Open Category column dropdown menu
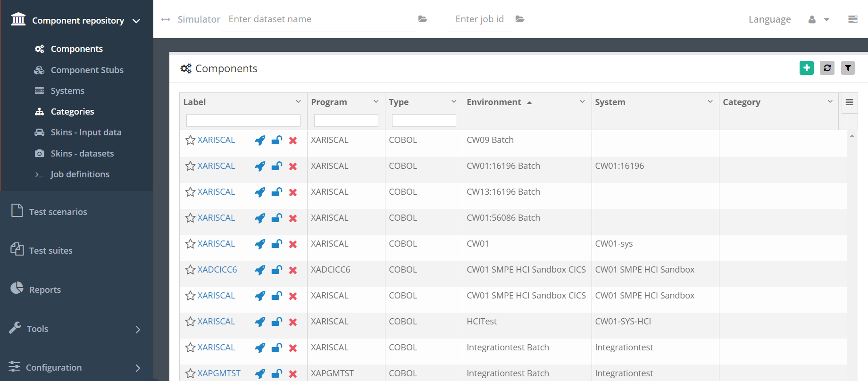 [x=830, y=101]
